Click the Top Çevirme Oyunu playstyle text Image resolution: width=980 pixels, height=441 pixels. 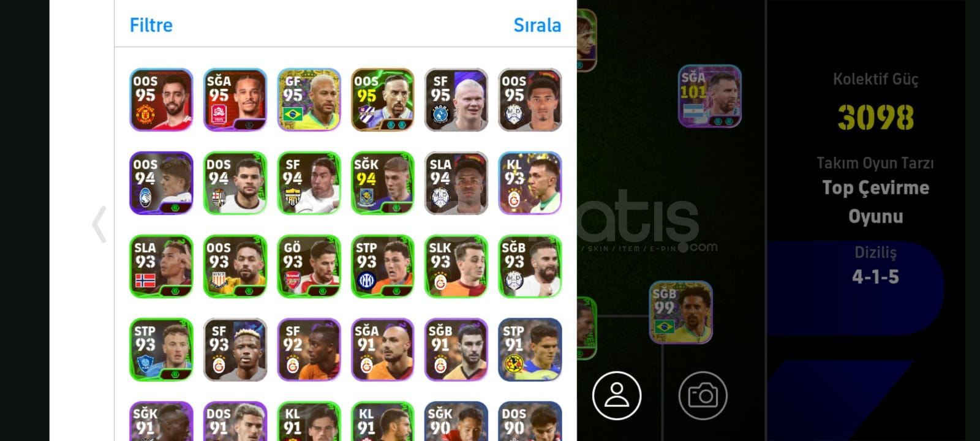(x=875, y=202)
